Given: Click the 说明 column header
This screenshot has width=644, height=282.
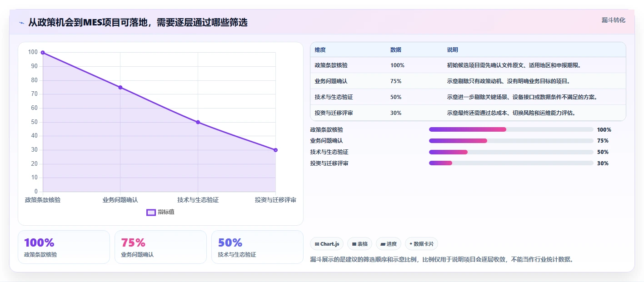Looking at the screenshot, I should (453, 50).
